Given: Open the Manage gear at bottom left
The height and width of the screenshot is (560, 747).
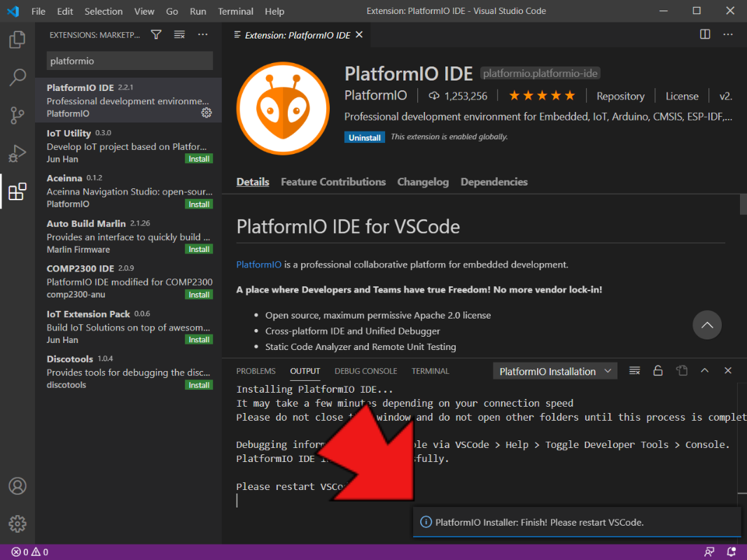Looking at the screenshot, I should tap(18, 523).
